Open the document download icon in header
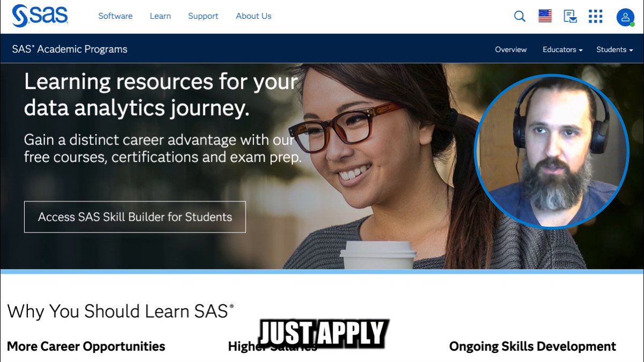Screen dimensions: 644x362 coord(570,16)
